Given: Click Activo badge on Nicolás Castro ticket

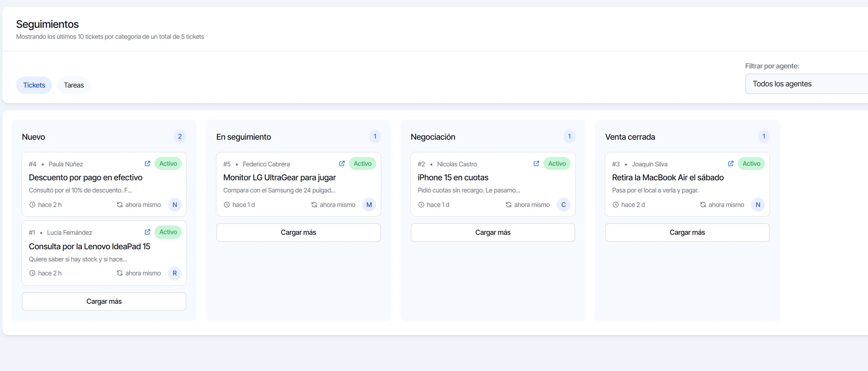Looking at the screenshot, I should pyautogui.click(x=557, y=164).
